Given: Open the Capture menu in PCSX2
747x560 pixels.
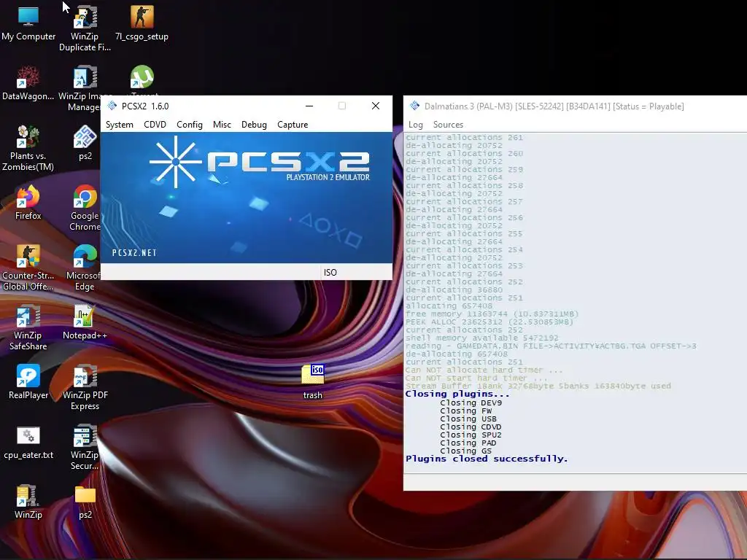Looking at the screenshot, I should point(293,125).
